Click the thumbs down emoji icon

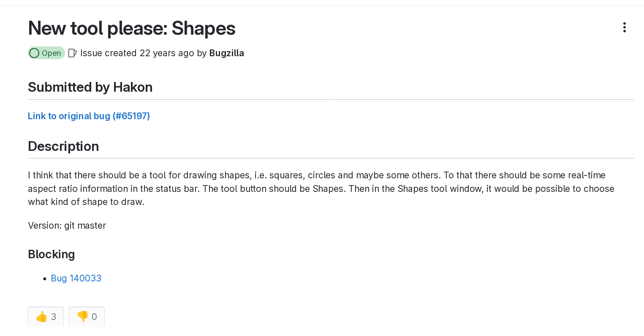[x=82, y=317]
